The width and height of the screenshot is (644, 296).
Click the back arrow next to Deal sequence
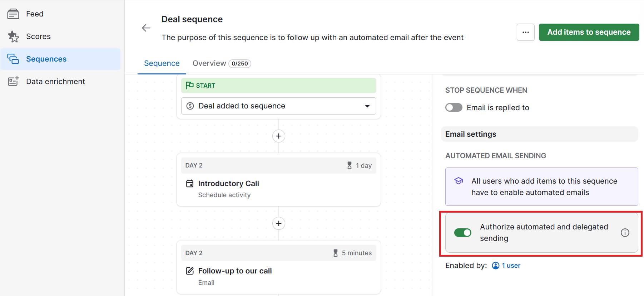pyautogui.click(x=146, y=28)
